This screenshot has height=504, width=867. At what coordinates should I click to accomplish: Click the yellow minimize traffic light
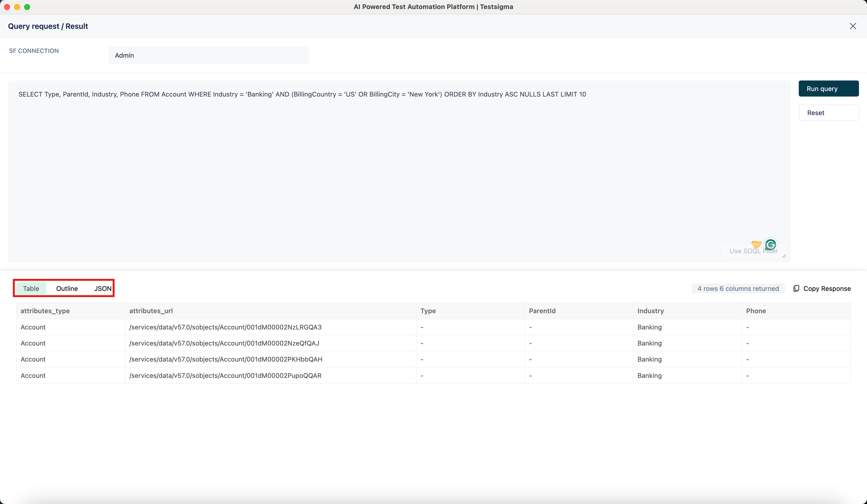[x=17, y=7]
